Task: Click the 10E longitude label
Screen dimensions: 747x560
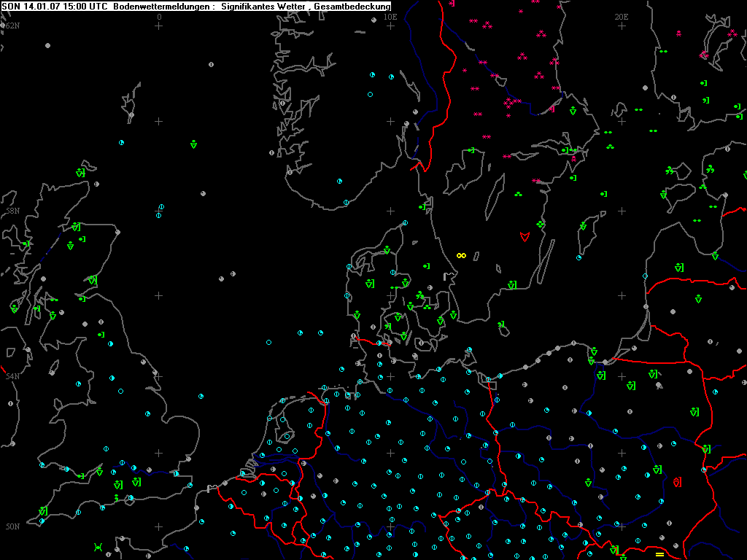Action: [390, 16]
